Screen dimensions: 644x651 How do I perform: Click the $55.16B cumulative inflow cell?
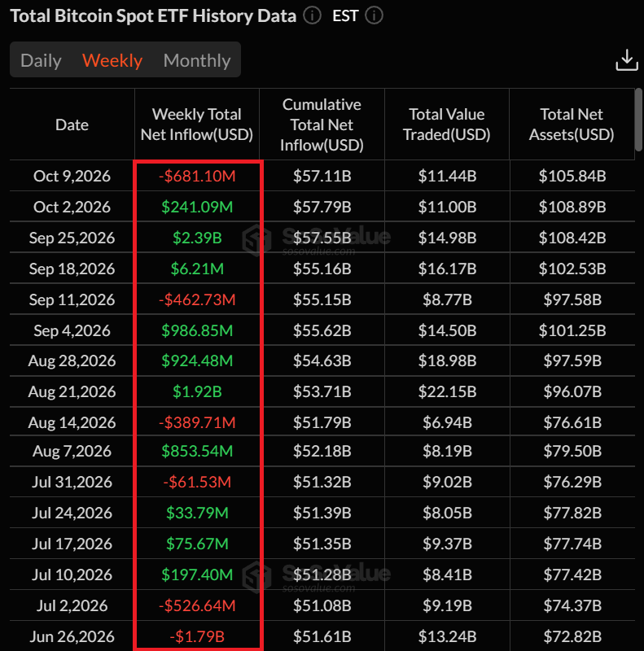point(322,269)
